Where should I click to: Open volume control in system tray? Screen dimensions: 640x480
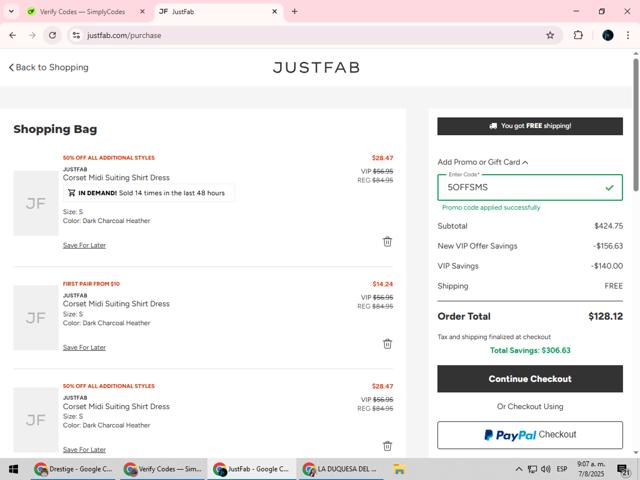[546, 469]
